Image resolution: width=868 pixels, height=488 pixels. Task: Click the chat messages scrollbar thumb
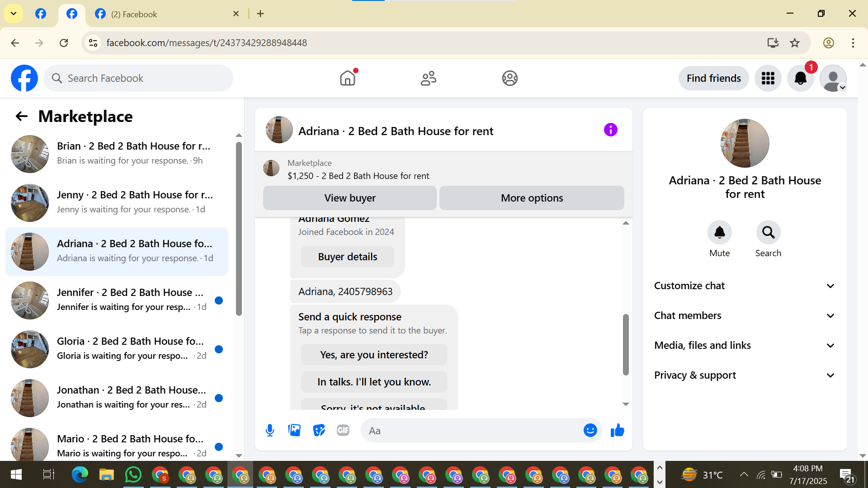click(626, 344)
